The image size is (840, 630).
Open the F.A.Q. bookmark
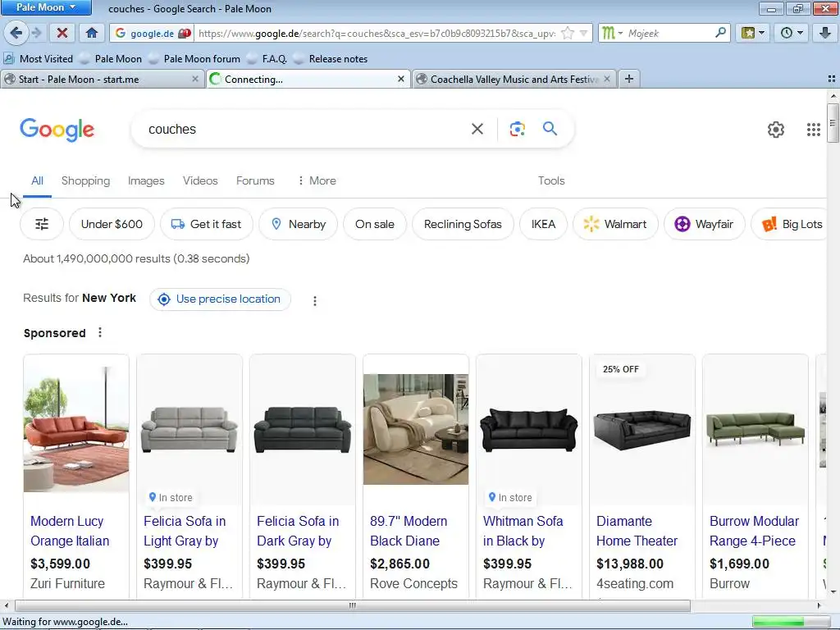[x=267, y=59]
